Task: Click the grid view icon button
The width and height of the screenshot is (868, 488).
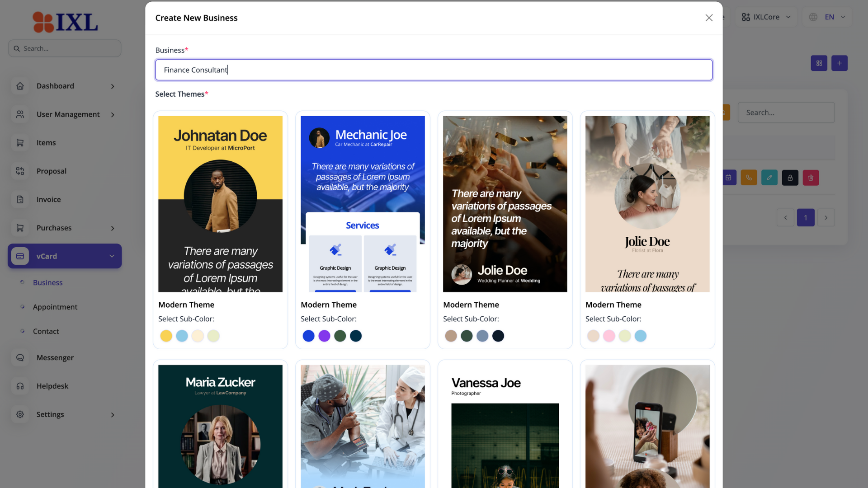Action: point(819,63)
